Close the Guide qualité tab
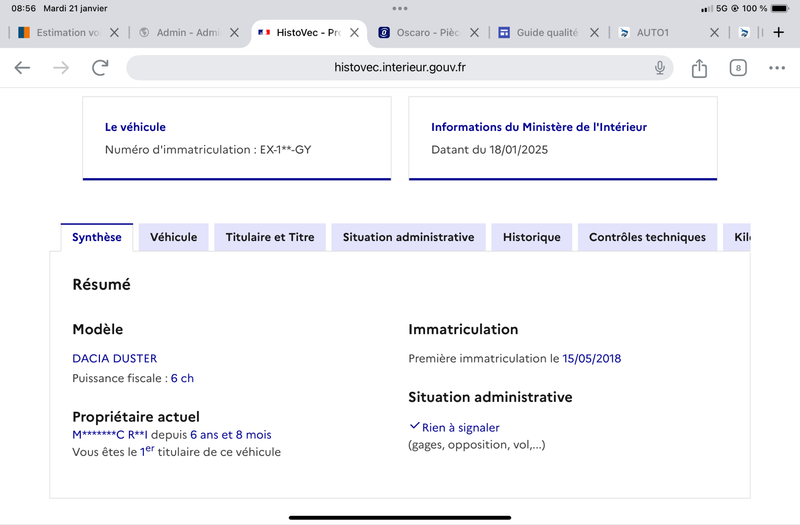This screenshot has width=800, height=525. (594, 33)
